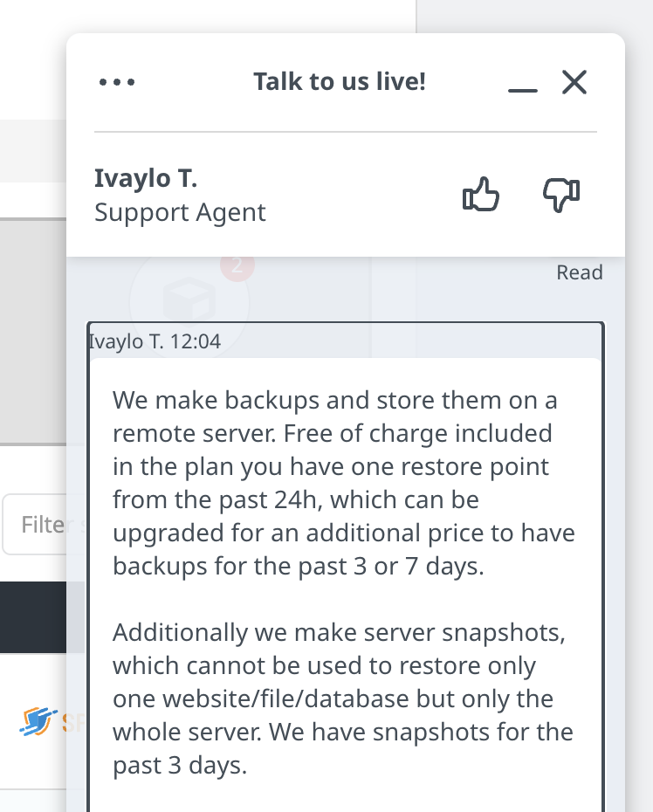Open the three-dot chat options menu
The height and width of the screenshot is (812, 653).
click(117, 82)
